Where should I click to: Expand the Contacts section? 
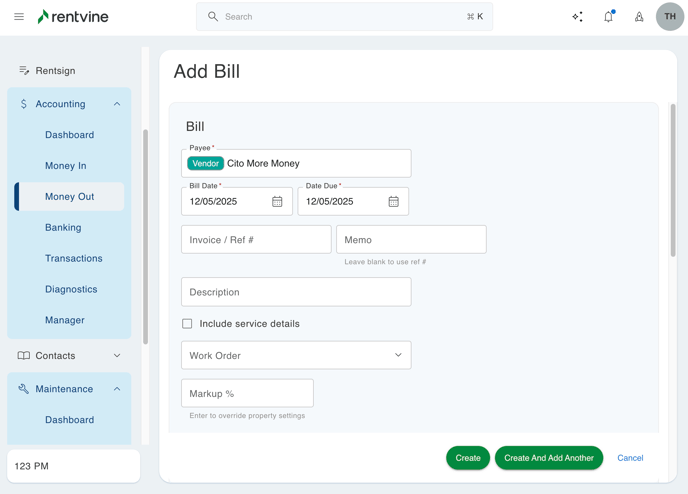point(117,356)
